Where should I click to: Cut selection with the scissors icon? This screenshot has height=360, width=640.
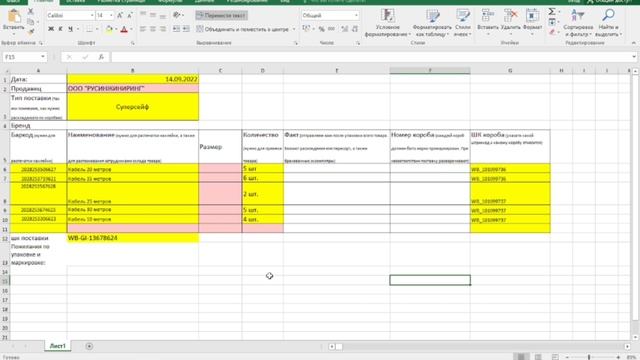tap(31, 11)
